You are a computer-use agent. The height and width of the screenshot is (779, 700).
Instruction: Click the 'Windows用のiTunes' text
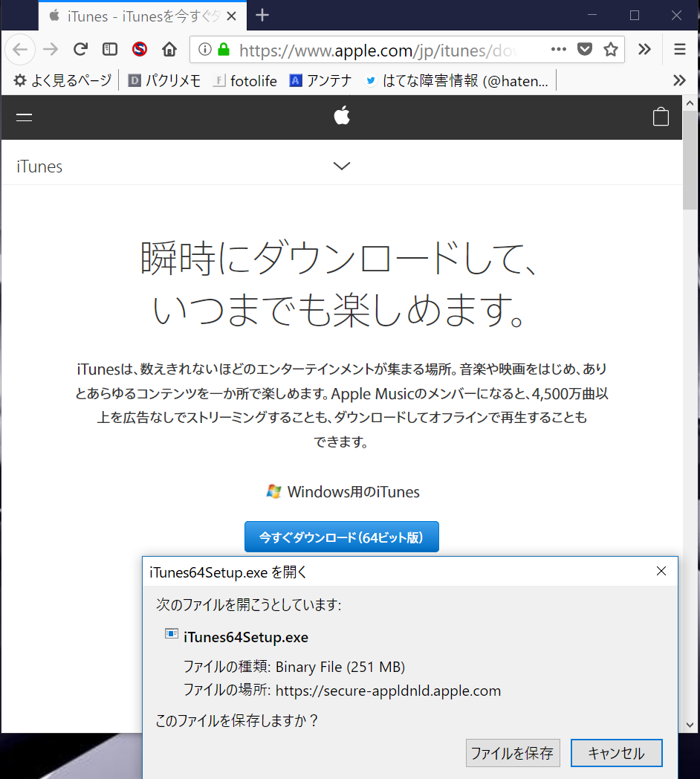tap(353, 492)
